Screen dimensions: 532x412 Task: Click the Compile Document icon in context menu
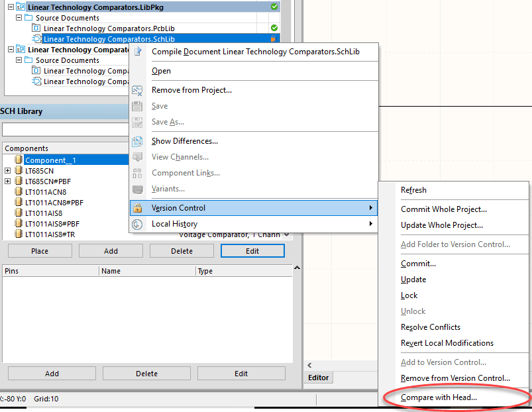(x=137, y=52)
